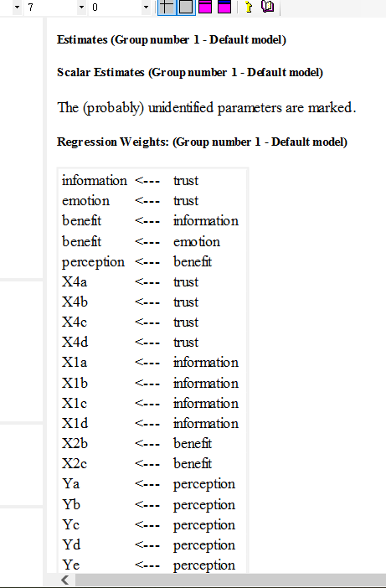Toggle the table border gray square icon
386x588 pixels.
pyautogui.click(x=186, y=7)
